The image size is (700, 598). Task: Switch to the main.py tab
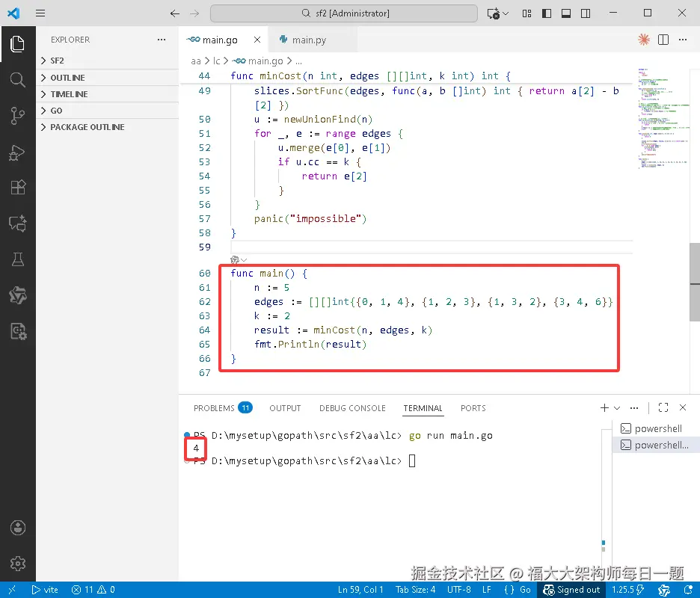click(309, 40)
